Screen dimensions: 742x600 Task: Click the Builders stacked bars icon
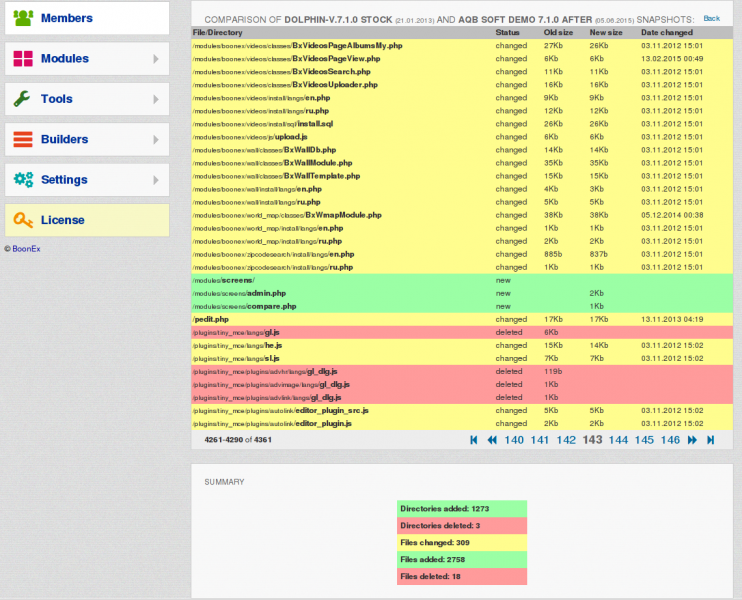click(x=23, y=139)
